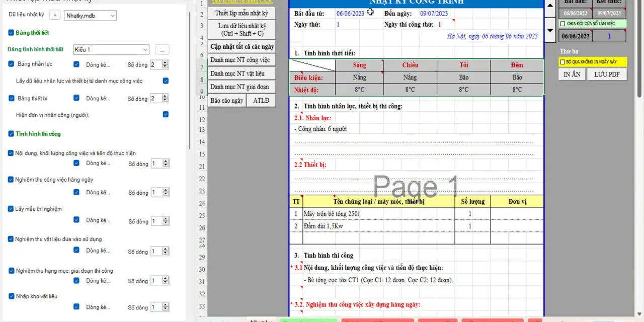Click the vertical scrollbar on the right

(639, 50)
